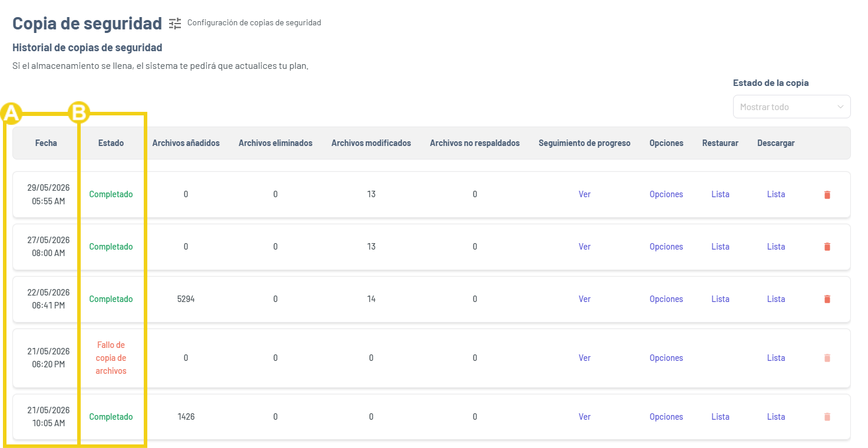Viewport: 868px width, 448px height.
Task: Click download Lista for 21/05/2026 06:20 PM backup
Action: (776, 358)
